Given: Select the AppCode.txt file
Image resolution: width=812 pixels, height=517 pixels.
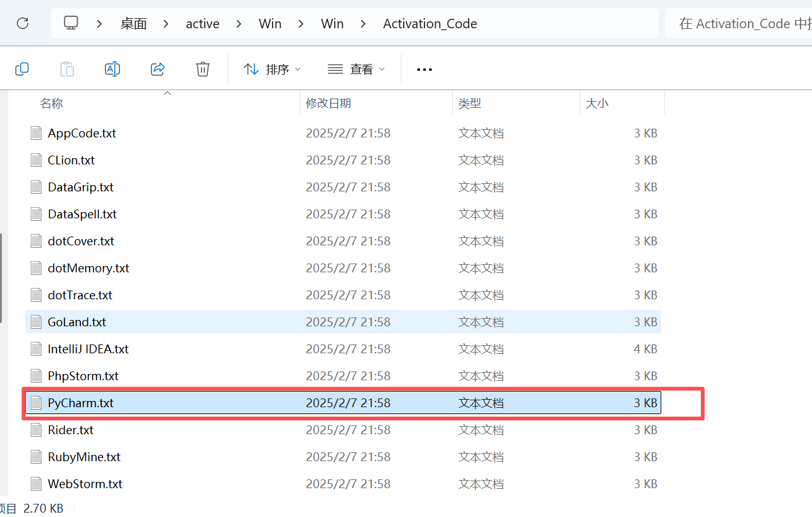Looking at the screenshot, I should click(343, 133).
